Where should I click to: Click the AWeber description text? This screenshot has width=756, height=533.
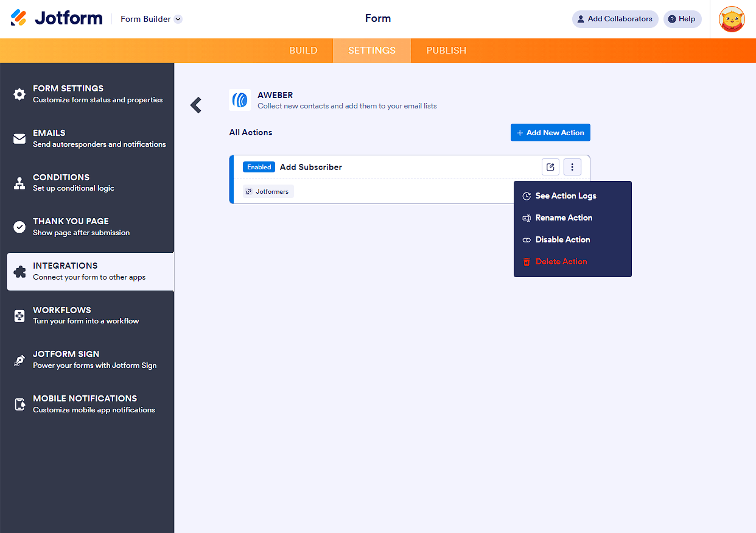click(347, 106)
